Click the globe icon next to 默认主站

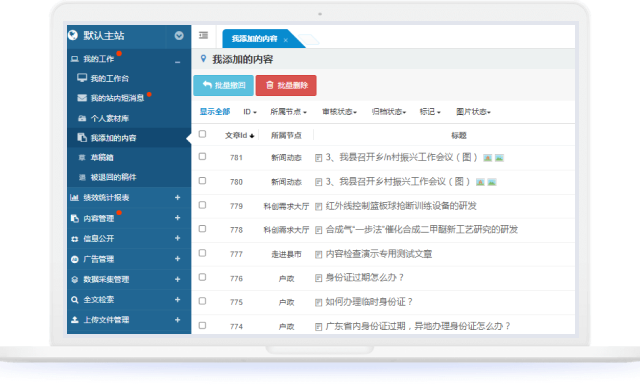click(x=73, y=35)
